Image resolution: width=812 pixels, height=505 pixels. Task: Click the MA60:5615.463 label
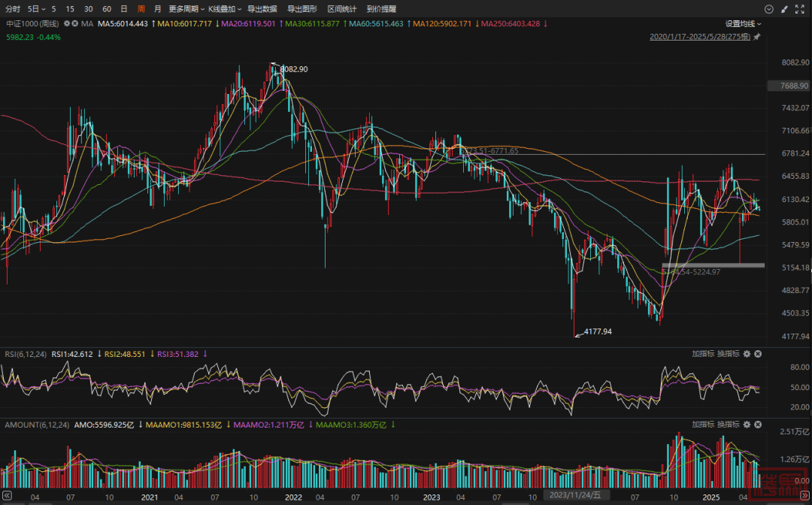[x=377, y=24]
